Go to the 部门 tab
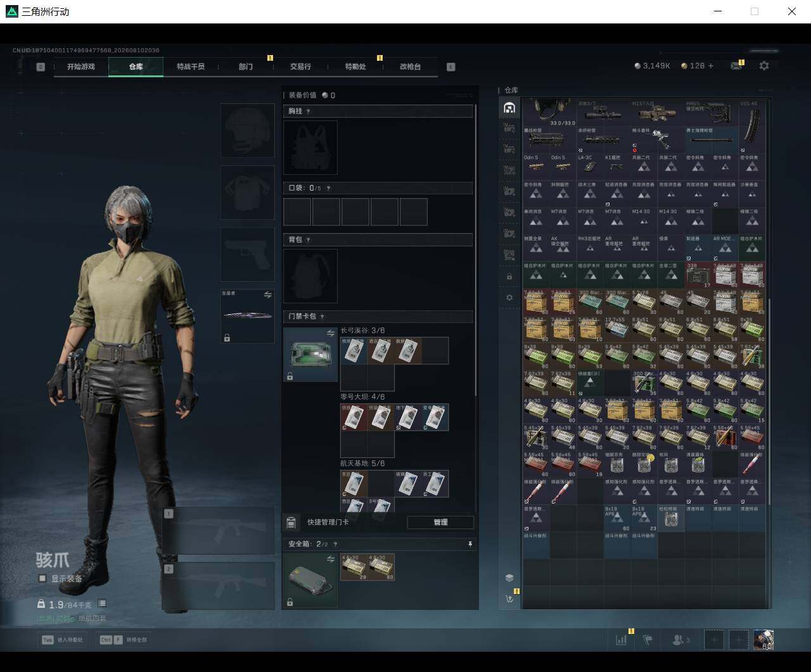Screen dimensions: 811x672 246,67
